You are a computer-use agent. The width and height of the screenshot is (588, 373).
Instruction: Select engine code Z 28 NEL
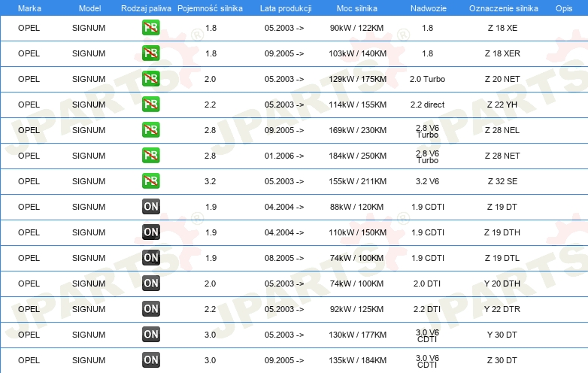502,130
